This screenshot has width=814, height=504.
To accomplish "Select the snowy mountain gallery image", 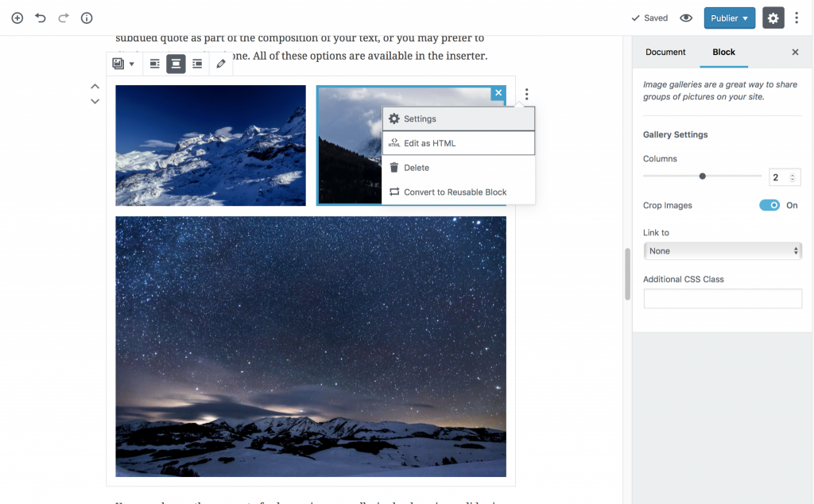I will coord(211,145).
